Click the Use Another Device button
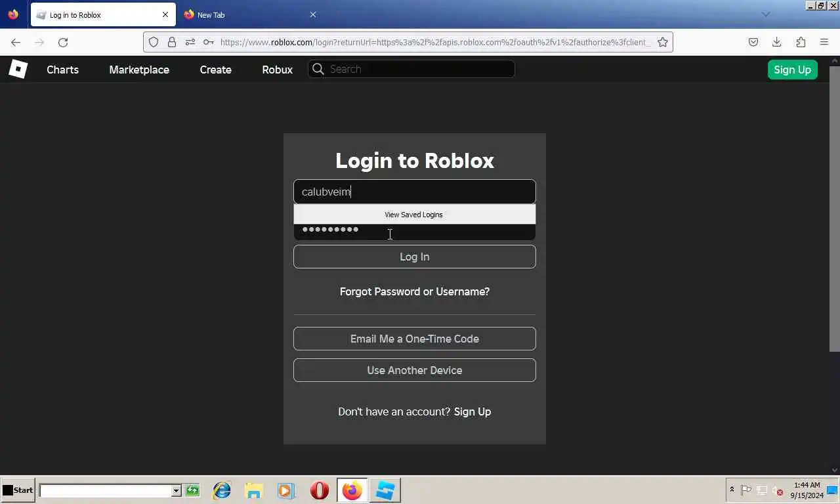Viewport: 840px width, 504px height. [415, 370]
